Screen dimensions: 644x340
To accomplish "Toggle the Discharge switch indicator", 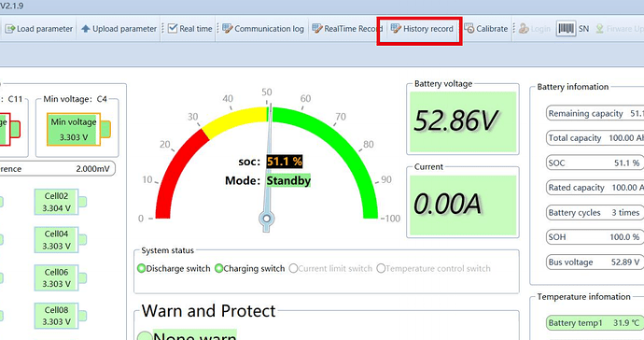I will click(x=141, y=268).
